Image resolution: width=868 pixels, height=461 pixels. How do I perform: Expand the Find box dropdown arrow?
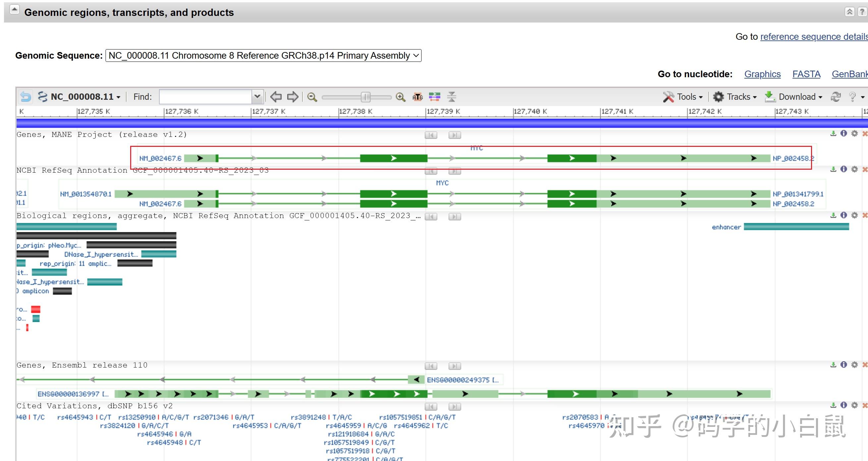[257, 97]
